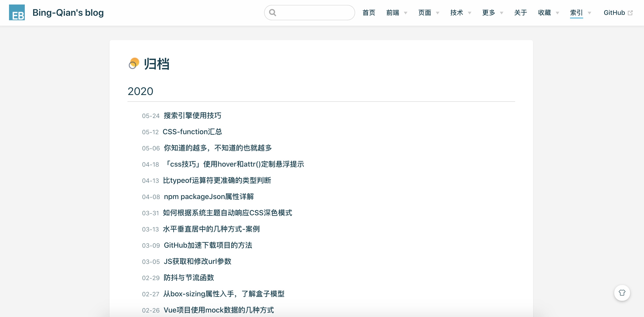
Task: Click the 2020 year heading
Action: coord(141,91)
